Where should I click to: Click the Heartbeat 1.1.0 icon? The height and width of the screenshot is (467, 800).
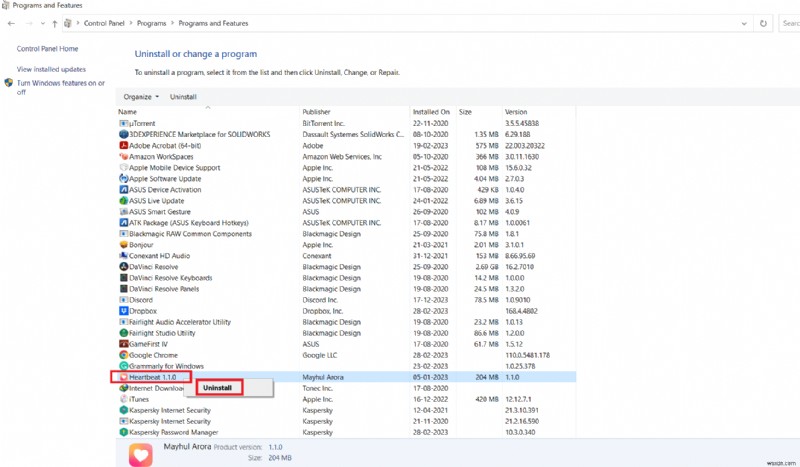pyautogui.click(x=123, y=377)
